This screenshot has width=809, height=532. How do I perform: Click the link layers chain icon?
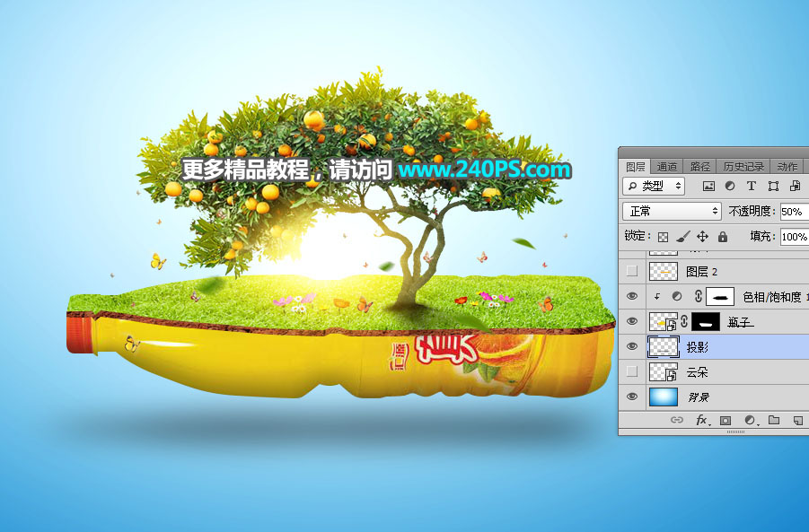pyautogui.click(x=676, y=420)
